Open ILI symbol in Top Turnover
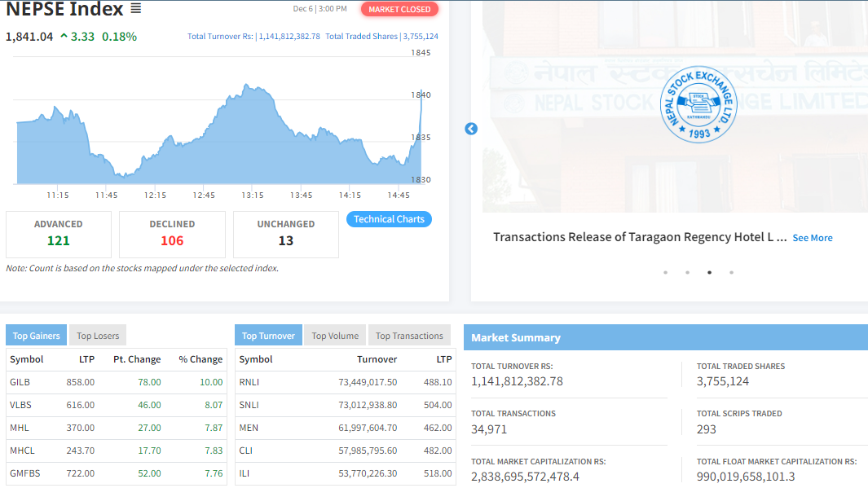Viewport: 868px width, 488px height. pyautogui.click(x=245, y=473)
